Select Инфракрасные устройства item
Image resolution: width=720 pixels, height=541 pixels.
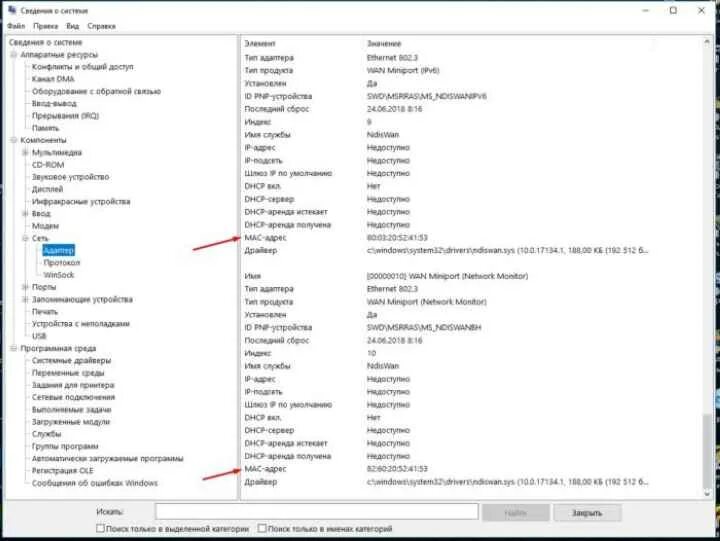click(x=81, y=202)
